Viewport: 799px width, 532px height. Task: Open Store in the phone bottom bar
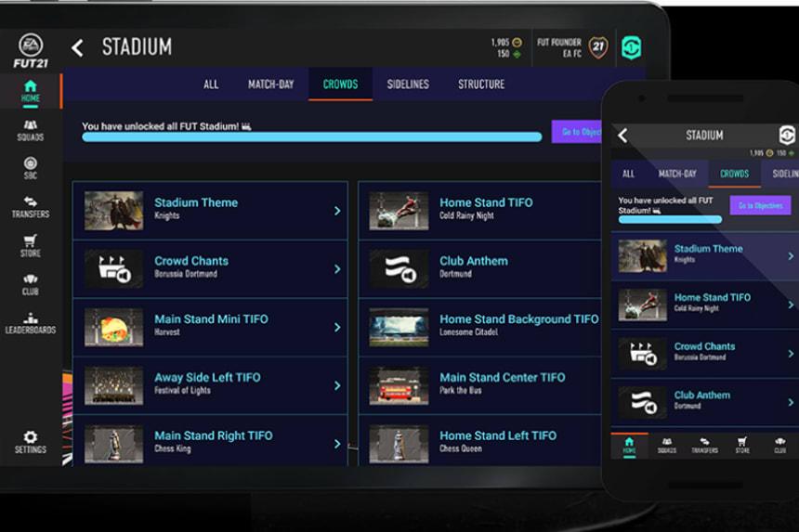pos(742,446)
